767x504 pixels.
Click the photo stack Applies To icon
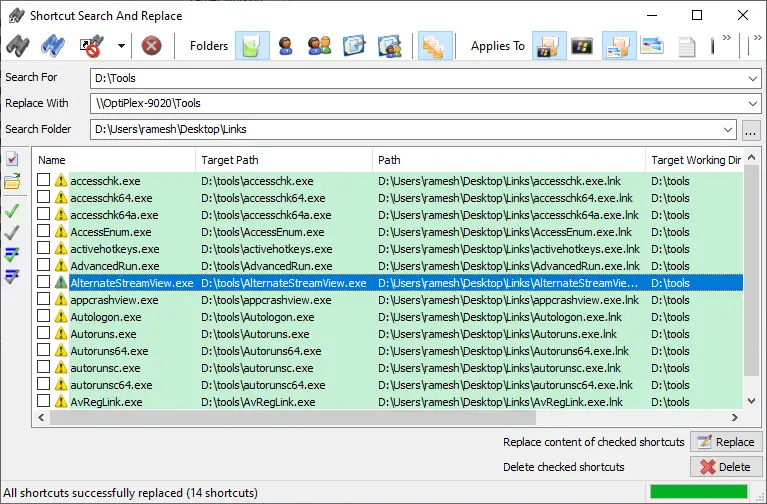(652, 46)
